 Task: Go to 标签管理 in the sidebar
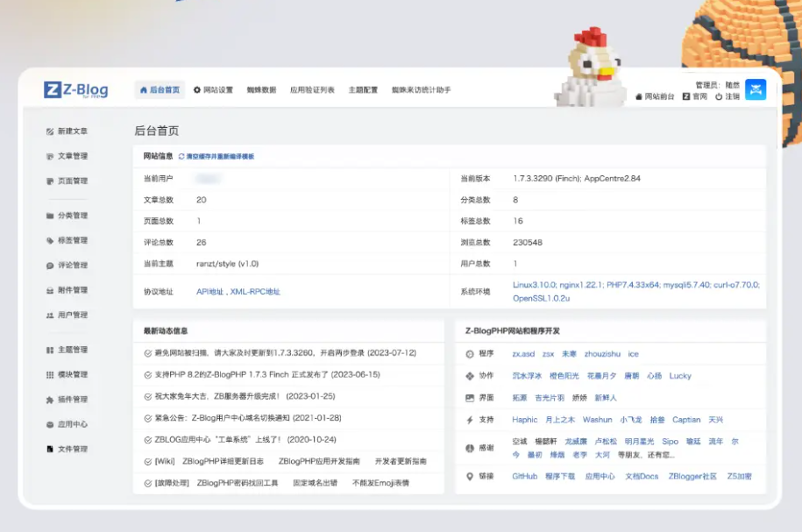pyautogui.click(x=67, y=240)
